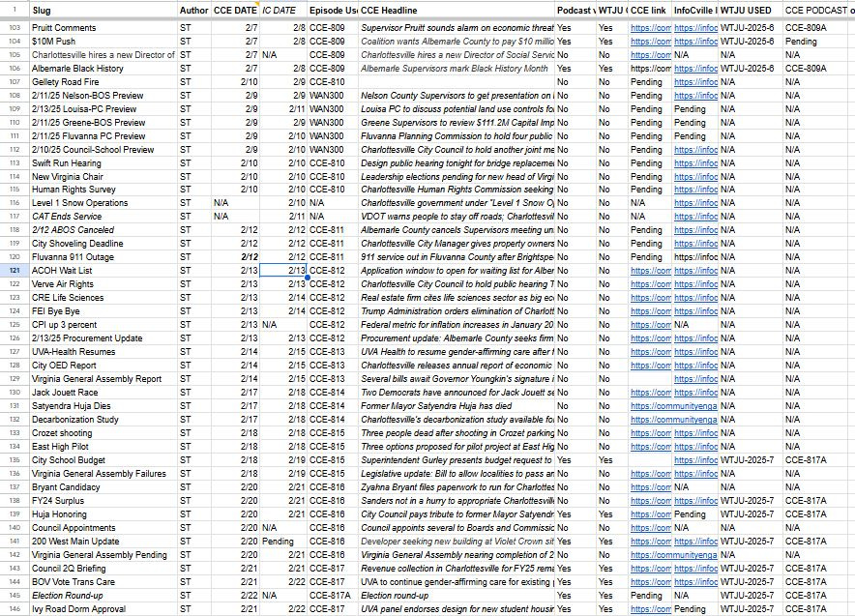855x616 pixels.
Task: Click the 'CAT Ends Service' slug cell
Action: point(103,217)
